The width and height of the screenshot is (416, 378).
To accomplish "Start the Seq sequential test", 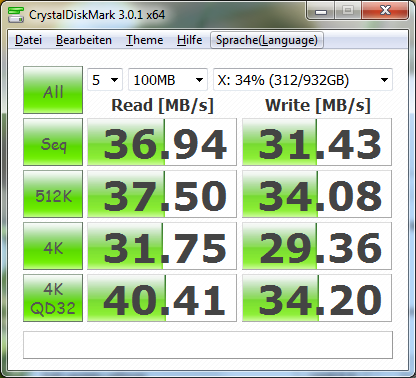I will coord(53,142).
